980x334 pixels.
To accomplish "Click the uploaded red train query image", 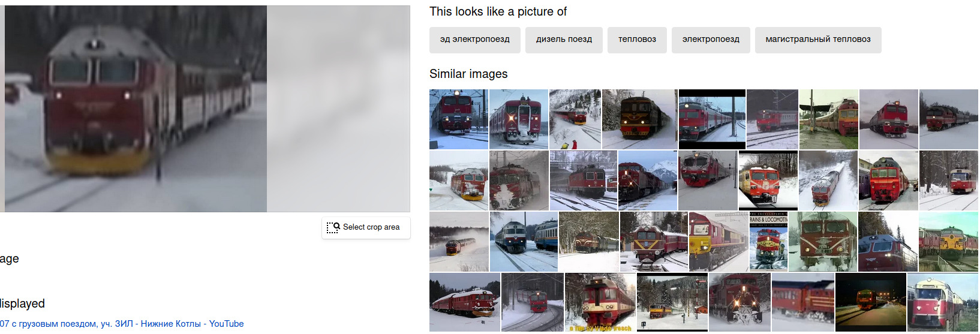I will [x=136, y=109].
